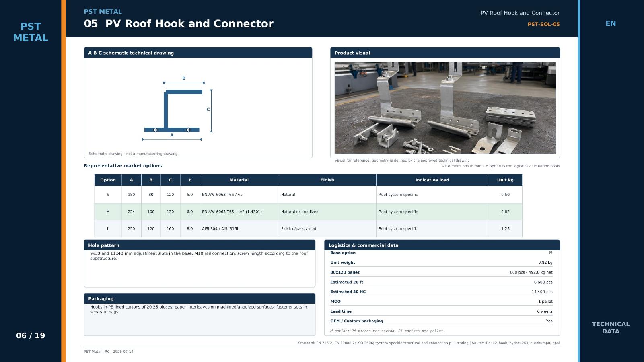This screenshot has width=644, height=362.
Task: Click the standards line beginning 'Standard: EN 755-2'
Action: 429,343
